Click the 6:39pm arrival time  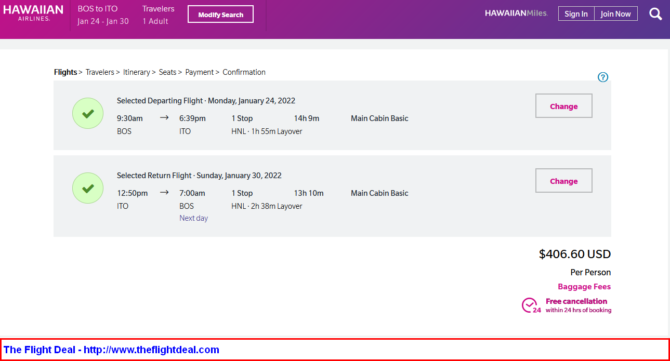click(x=192, y=118)
